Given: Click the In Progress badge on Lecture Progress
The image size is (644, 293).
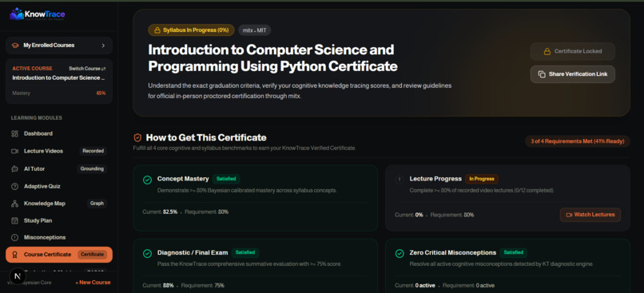Looking at the screenshot, I should 481,179.
